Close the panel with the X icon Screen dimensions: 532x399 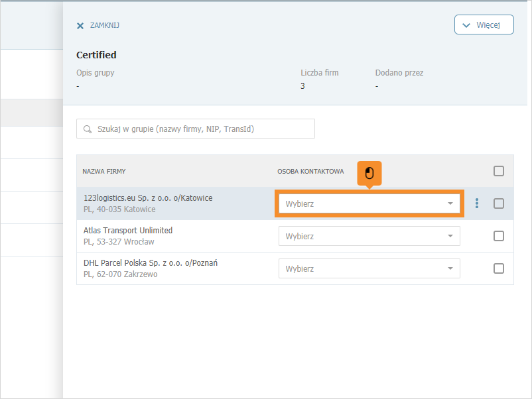click(80, 26)
